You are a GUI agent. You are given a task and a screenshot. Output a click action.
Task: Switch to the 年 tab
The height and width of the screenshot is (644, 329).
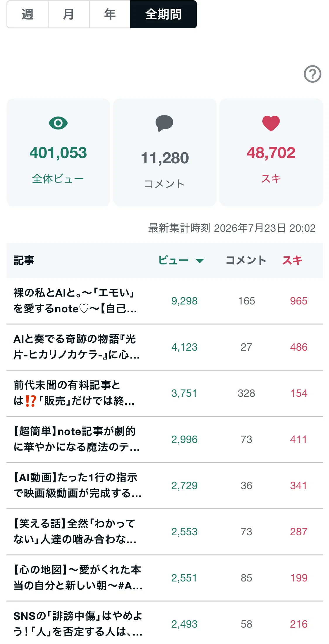pyautogui.click(x=110, y=14)
